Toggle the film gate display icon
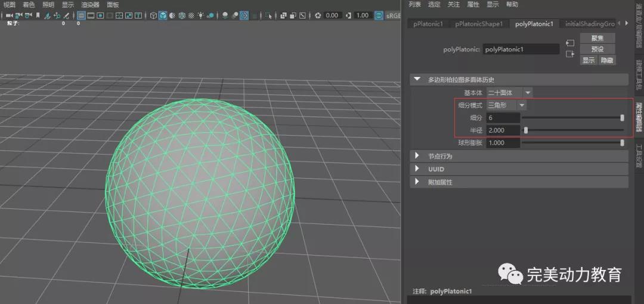 click(91, 16)
